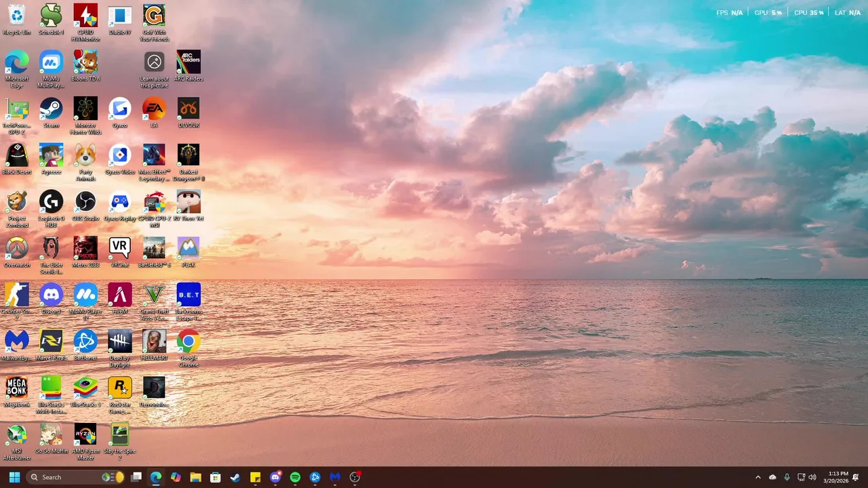868x488 pixels.
Task: Open the RV There Yet icon
Action: [189, 206]
